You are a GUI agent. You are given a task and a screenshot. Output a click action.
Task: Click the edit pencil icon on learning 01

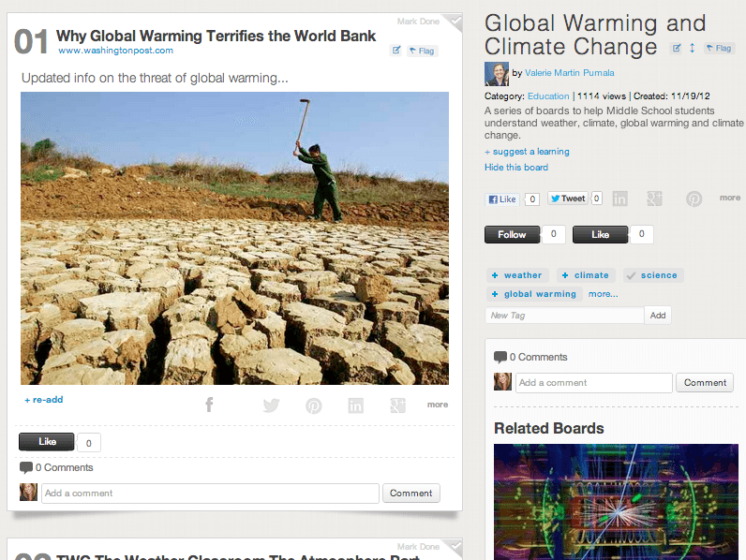[395, 51]
